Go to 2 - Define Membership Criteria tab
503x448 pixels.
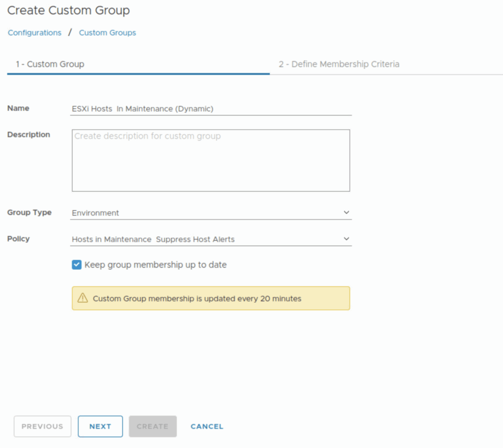pyautogui.click(x=339, y=64)
